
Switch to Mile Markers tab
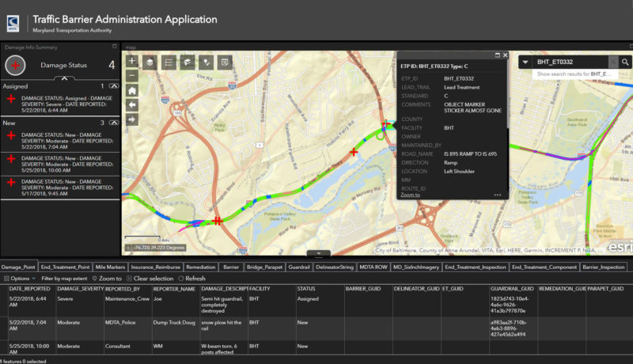pyautogui.click(x=110, y=267)
